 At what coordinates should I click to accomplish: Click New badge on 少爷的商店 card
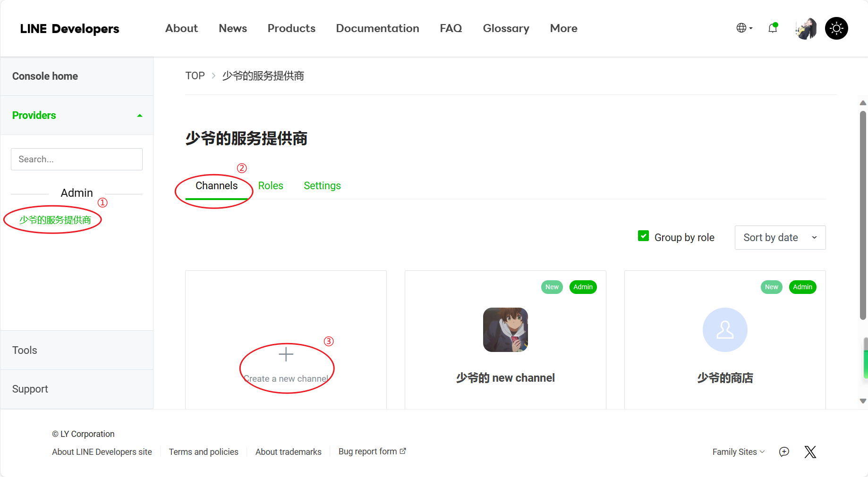coord(771,287)
